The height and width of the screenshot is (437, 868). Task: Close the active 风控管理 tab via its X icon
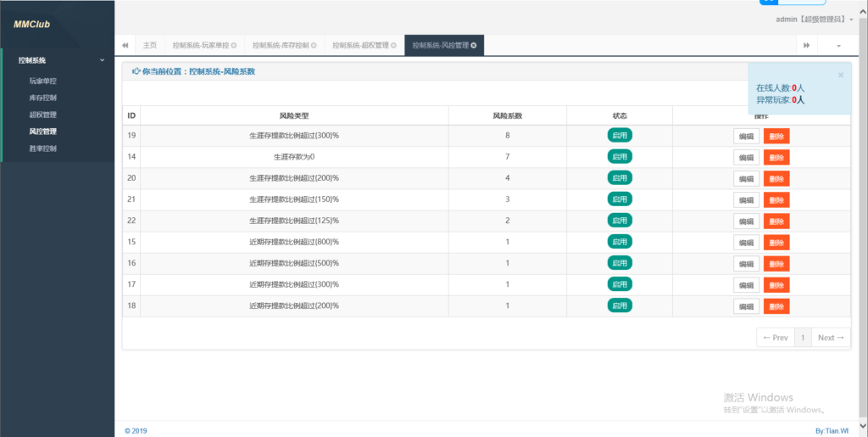click(x=473, y=45)
